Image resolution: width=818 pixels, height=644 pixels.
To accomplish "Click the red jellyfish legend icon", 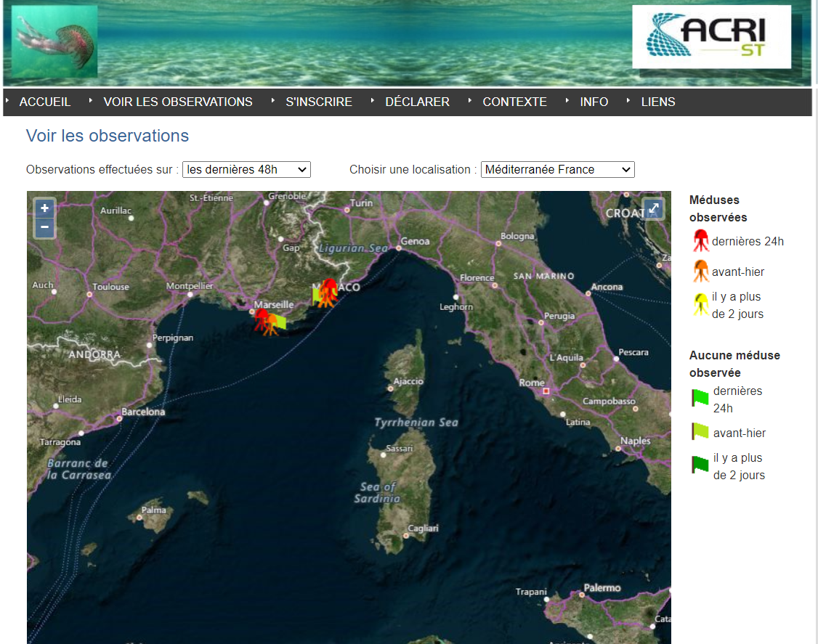I will pos(700,240).
